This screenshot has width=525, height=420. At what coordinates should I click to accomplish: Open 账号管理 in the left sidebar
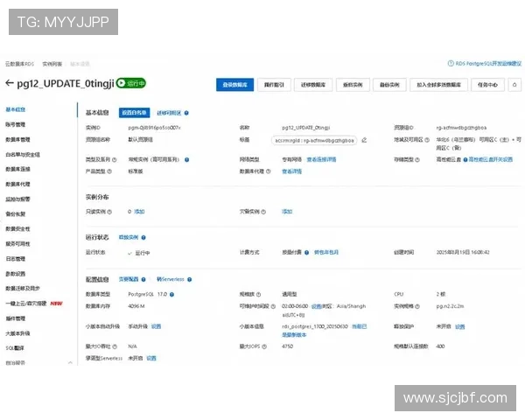16,124
